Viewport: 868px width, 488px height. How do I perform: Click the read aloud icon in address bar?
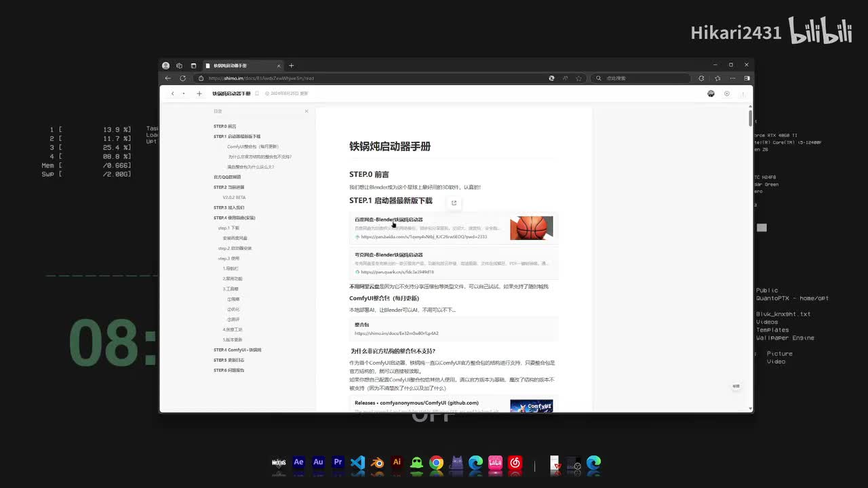565,78
